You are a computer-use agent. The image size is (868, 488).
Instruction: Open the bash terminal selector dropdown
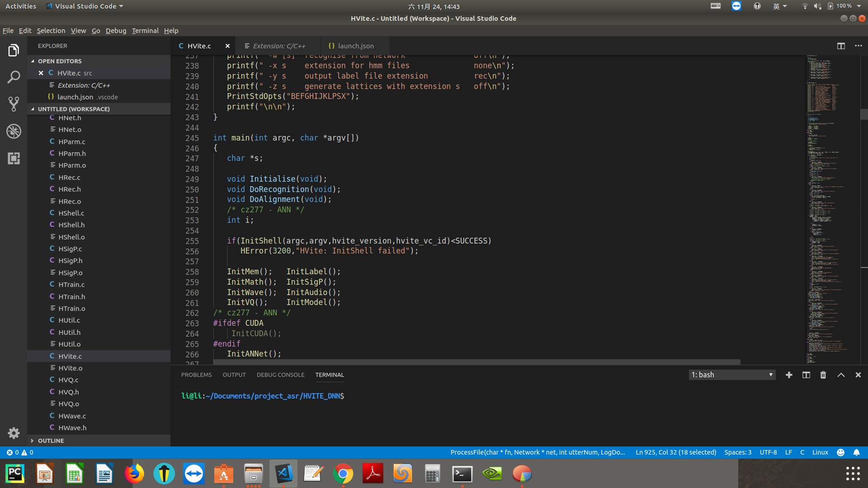(731, 375)
